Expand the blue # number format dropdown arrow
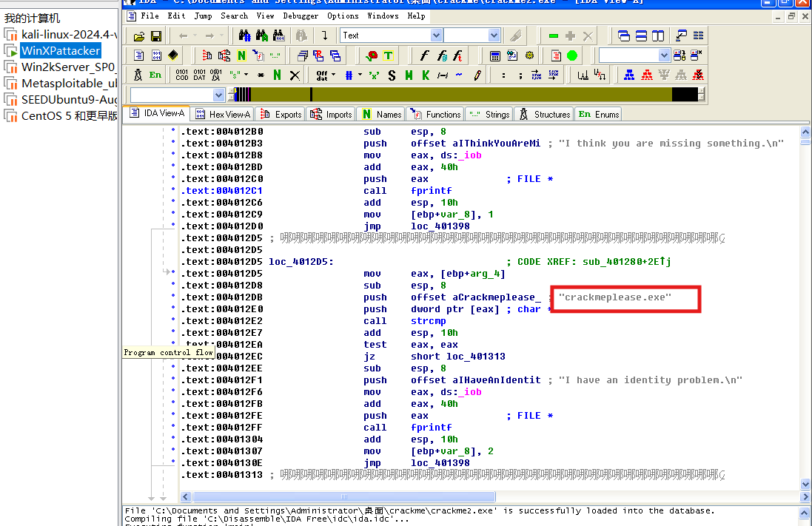This screenshot has height=526, width=812. [x=360, y=75]
